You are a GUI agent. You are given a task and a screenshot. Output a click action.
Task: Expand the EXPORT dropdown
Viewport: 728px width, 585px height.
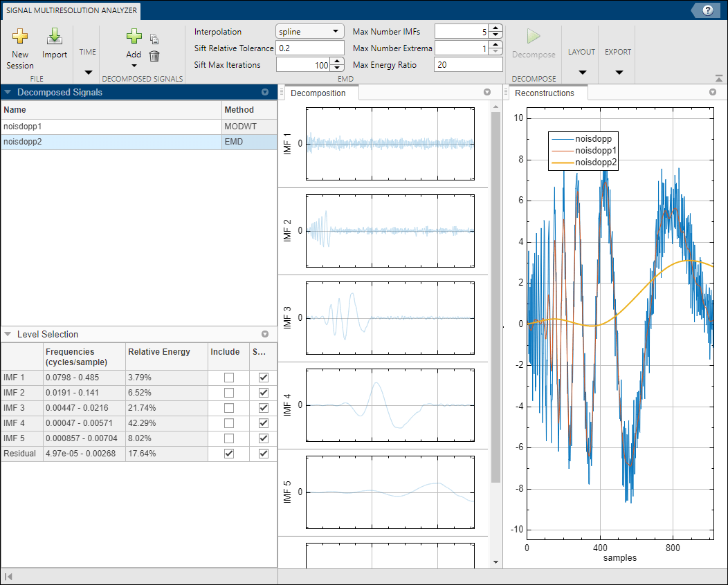click(x=618, y=73)
